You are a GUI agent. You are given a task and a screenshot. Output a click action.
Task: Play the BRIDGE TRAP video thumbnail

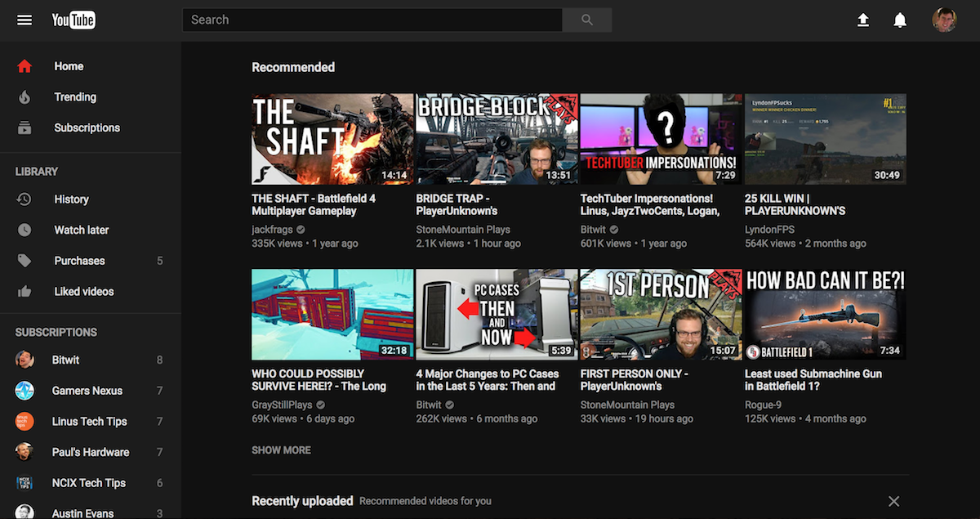496,138
